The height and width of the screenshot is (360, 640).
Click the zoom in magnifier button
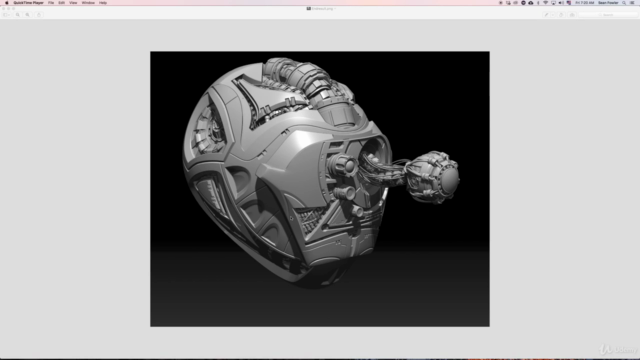pos(28,15)
